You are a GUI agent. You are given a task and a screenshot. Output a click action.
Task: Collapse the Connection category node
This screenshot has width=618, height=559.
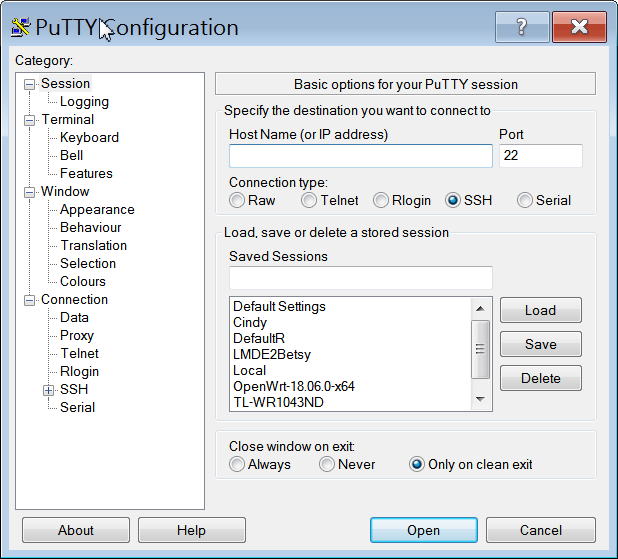pyautogui.click(x=30, y=300)
